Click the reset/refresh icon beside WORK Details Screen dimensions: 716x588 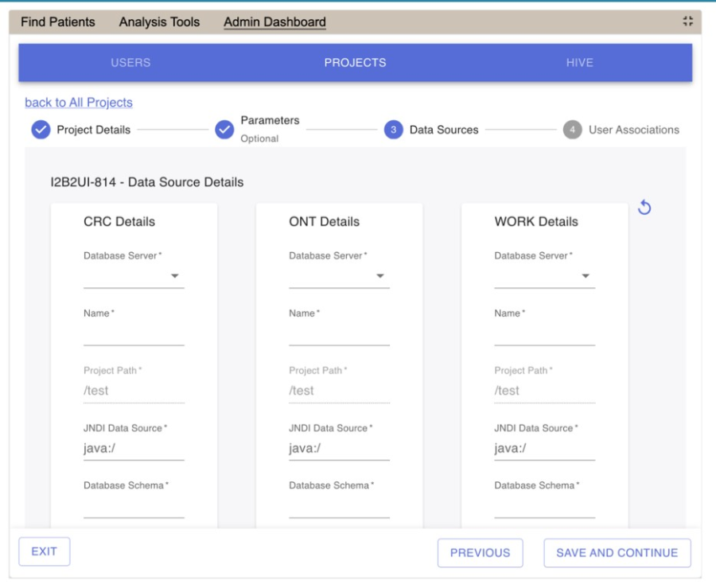point(645,208)
